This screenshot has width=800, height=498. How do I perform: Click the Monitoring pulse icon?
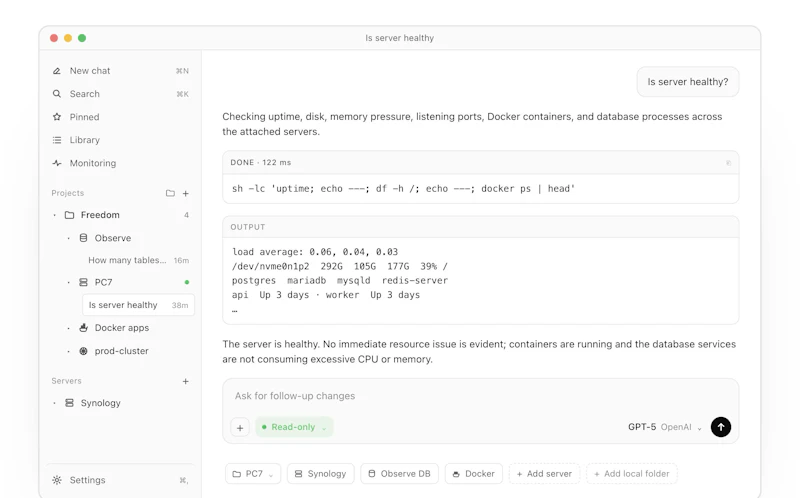point(57,163)
